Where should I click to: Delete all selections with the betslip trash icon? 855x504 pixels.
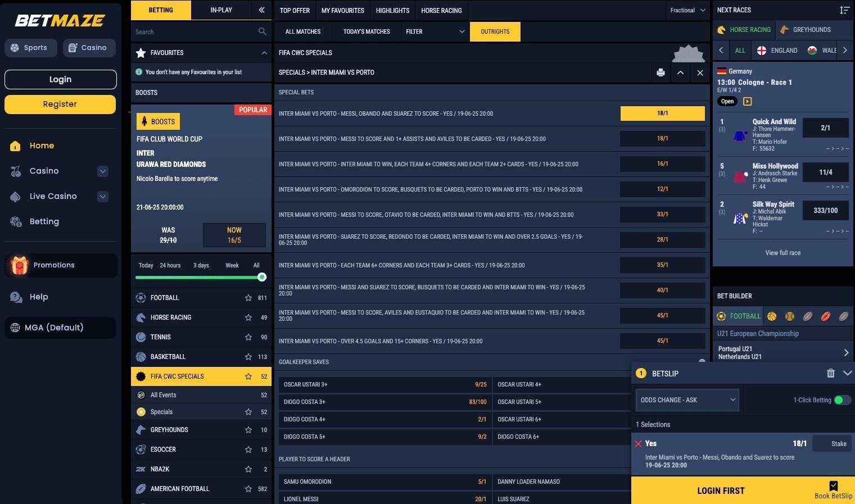tap(831, 373)
